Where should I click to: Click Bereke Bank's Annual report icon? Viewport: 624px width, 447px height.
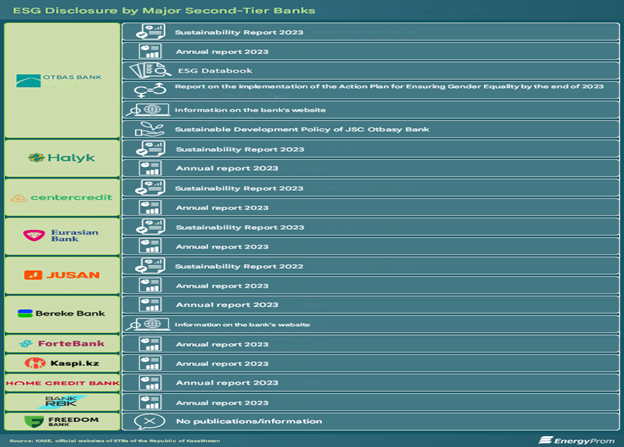point(150,305)
